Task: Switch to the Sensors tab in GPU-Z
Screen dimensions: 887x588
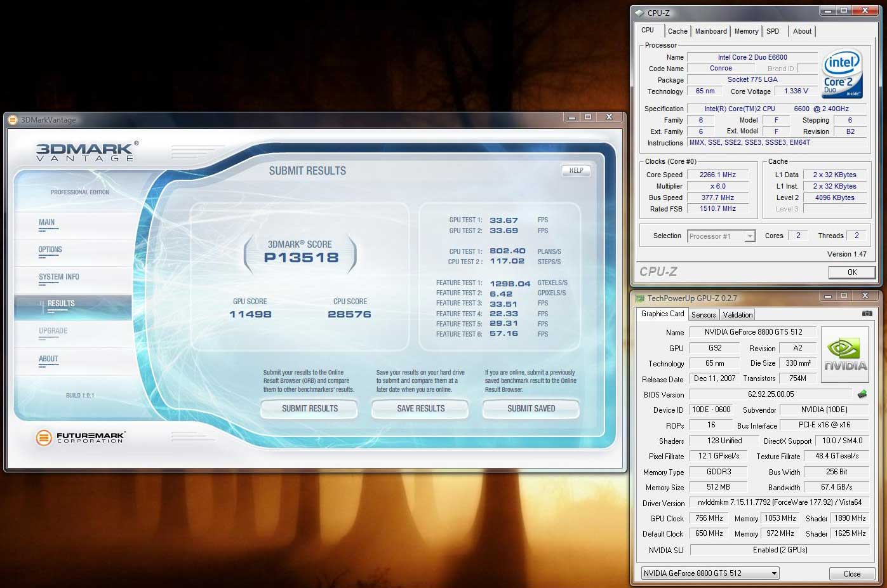Action: (x=704, y=314)
